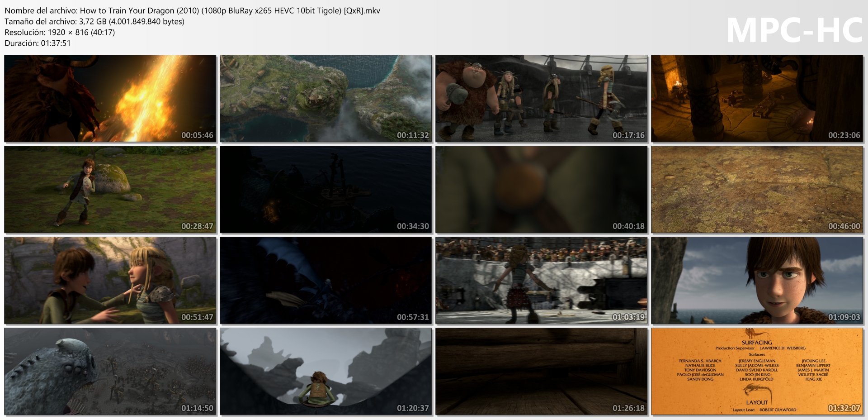Click the Viking teens thumbnail at 00:17:16
The image size is (868, 420).
(x=542, y=99)
